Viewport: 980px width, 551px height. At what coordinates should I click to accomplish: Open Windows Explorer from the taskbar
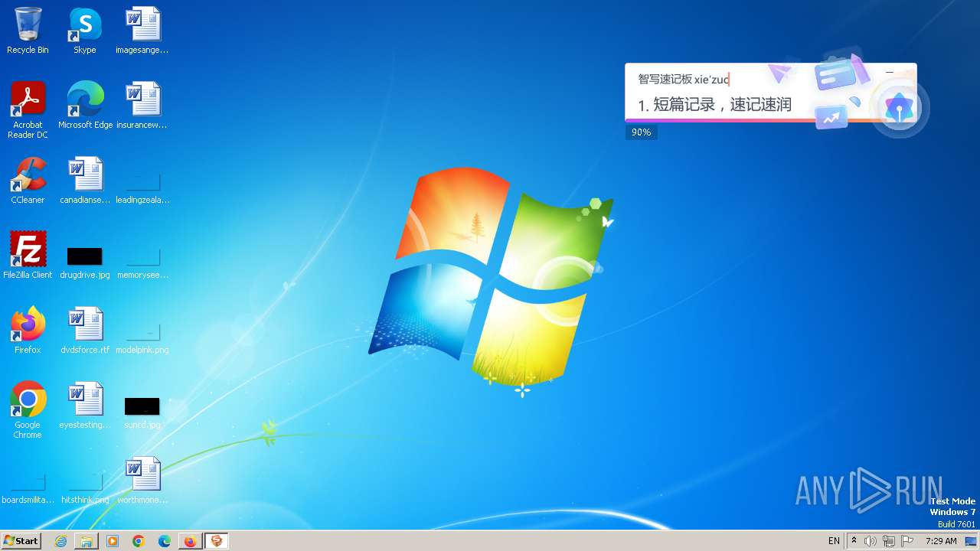point(87,541)
